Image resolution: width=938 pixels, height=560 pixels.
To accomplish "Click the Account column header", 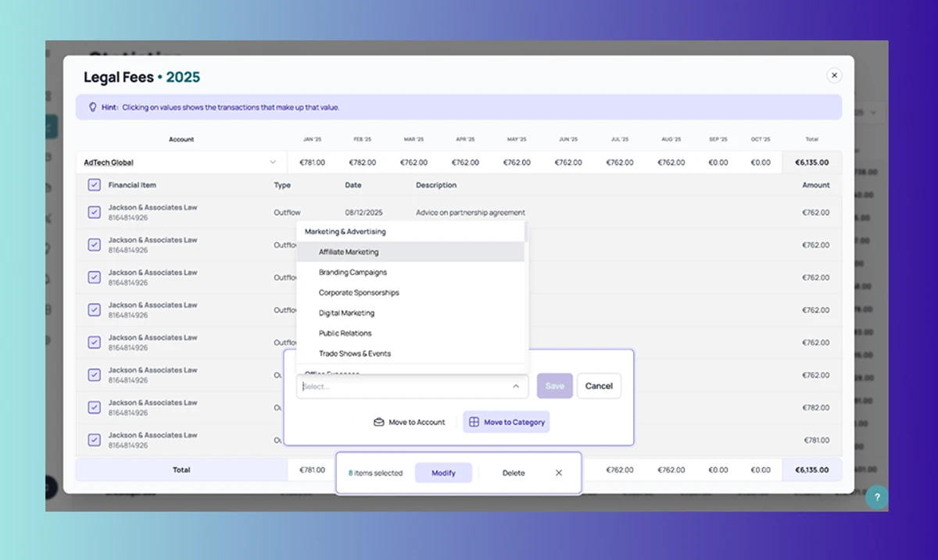I will (181, 139).
